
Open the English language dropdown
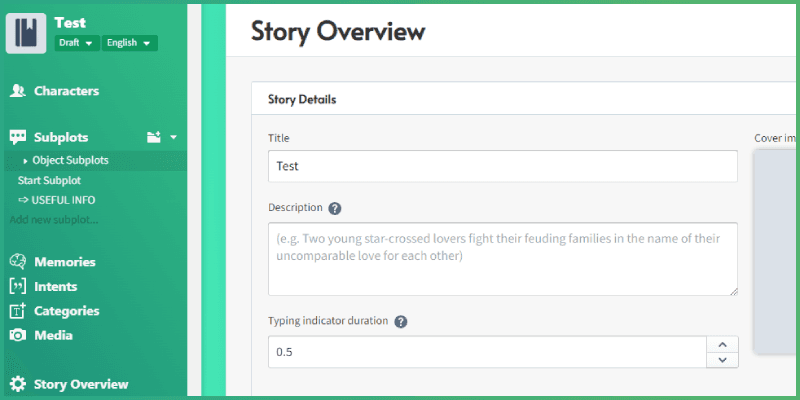130,43
